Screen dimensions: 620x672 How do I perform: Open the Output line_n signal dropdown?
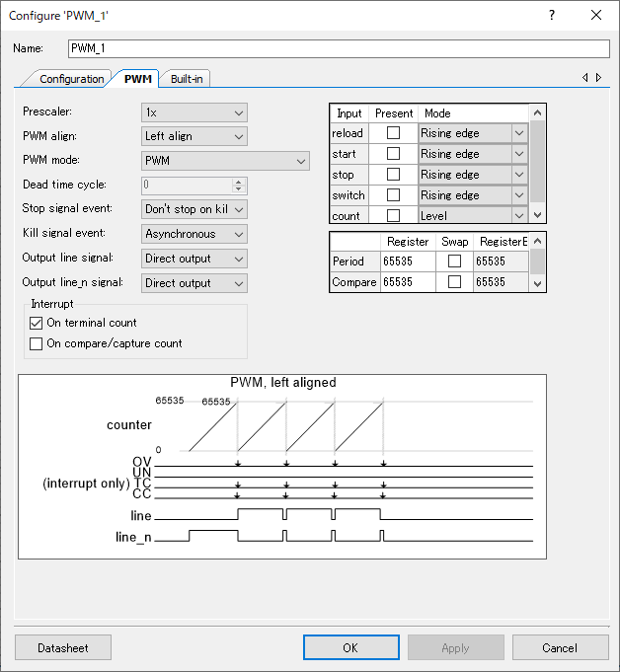pyautogui.click(x=194, y=283)
